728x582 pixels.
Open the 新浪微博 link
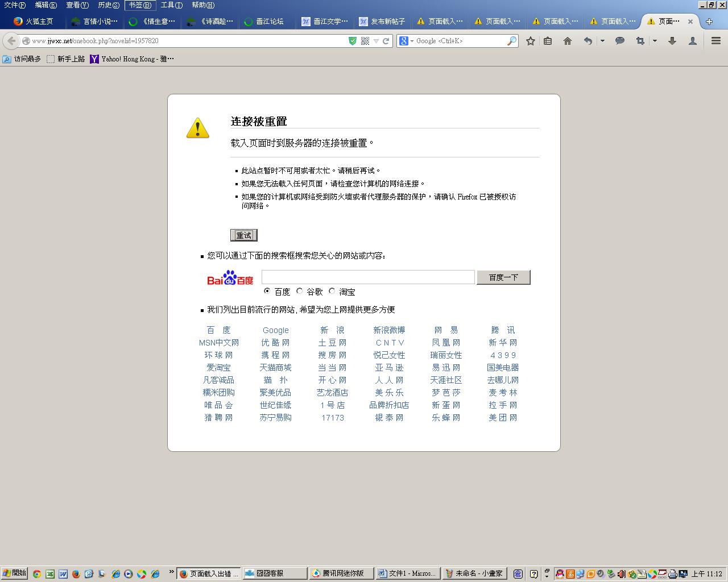(x=389, y=330)
